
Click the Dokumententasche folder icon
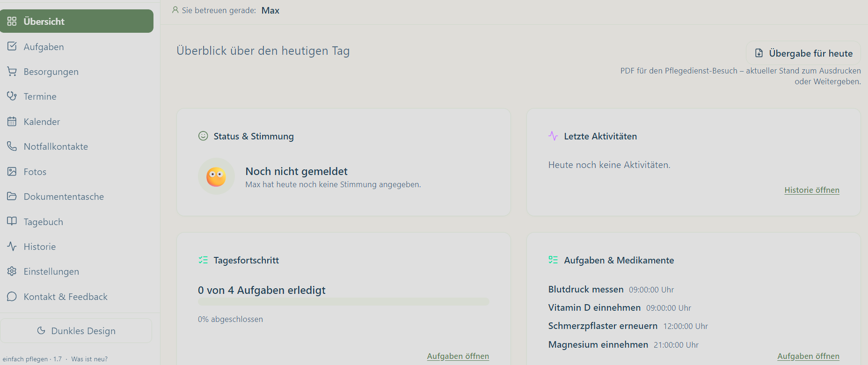(12, 197)
